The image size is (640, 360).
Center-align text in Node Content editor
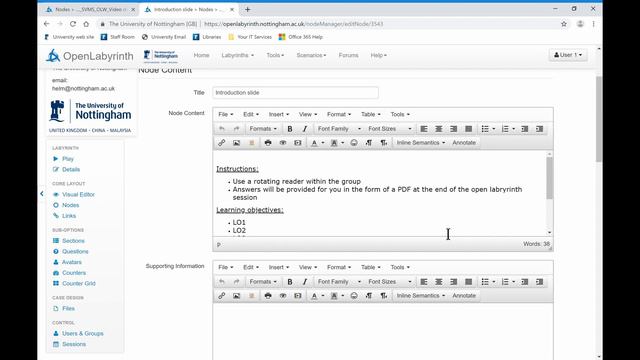(x=439, y=129)
